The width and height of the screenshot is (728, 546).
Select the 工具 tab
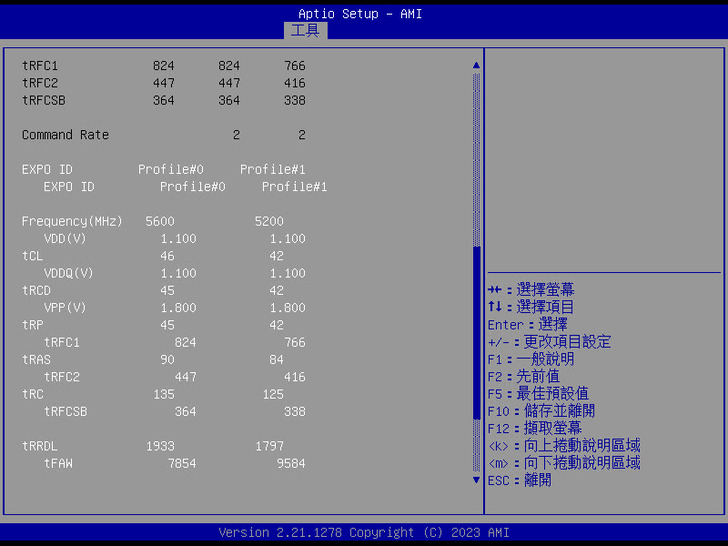(306, 31)
